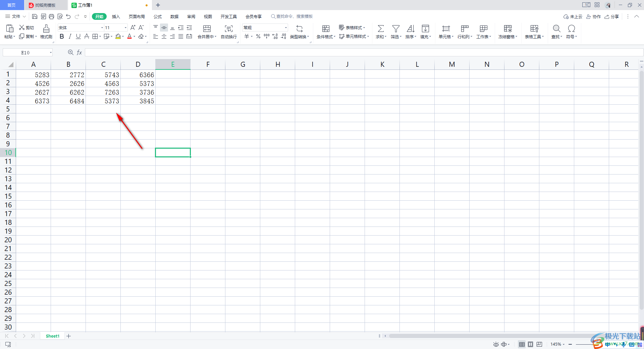The height and width of the screenshot is (349, 644).
Task: Click the Conditional Formatting icon
Action: [x=326, y=29]
